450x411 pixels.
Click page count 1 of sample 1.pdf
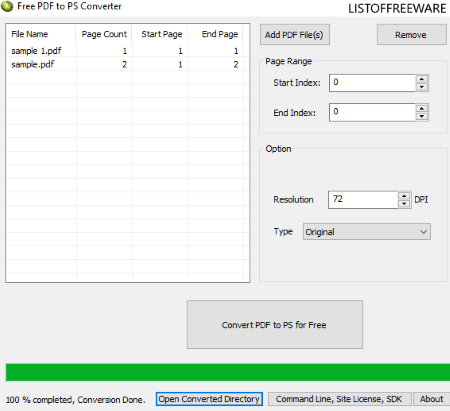(x=125, y=51)
